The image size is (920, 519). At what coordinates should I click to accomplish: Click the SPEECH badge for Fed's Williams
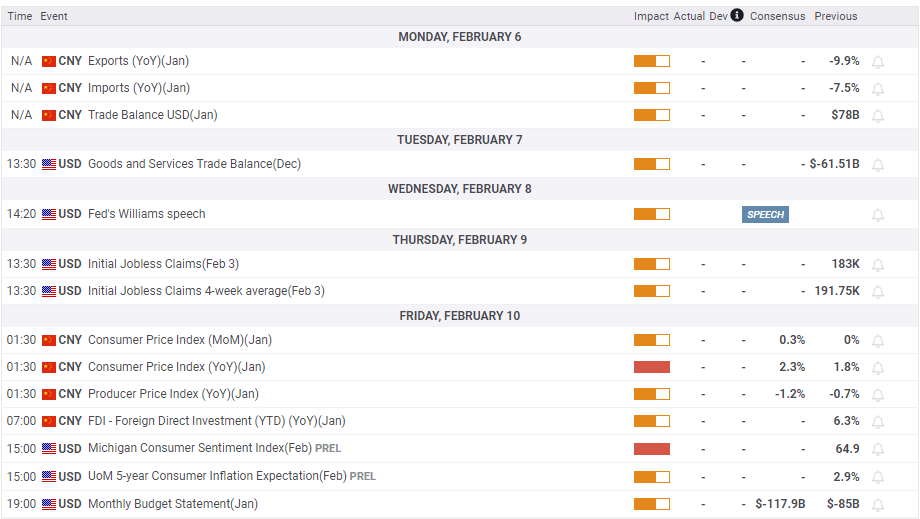[765, 214]
